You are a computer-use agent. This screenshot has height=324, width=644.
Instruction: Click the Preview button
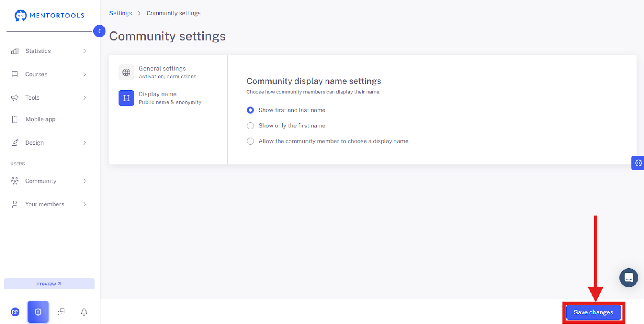point(49,284)
